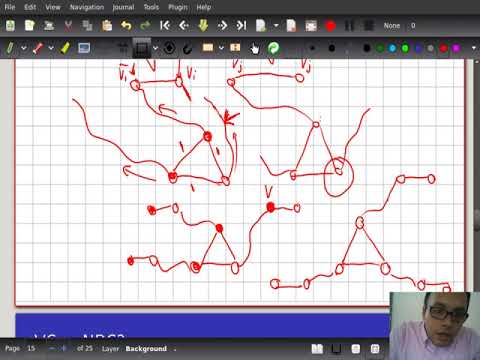Open the View menu

pos(53,7)
